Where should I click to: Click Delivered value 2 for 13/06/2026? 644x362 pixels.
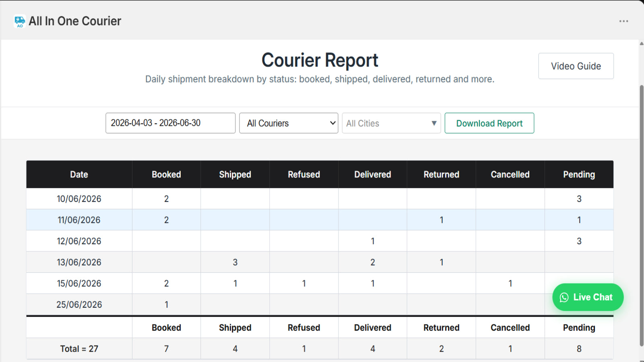tap(373, 262)
